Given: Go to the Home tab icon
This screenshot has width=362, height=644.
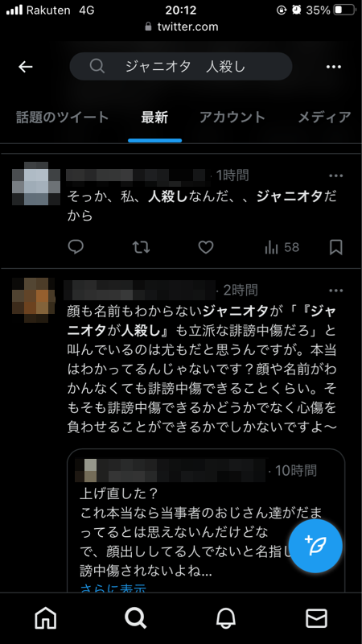Looking at the screenshot, I should [x=46, y=618].
